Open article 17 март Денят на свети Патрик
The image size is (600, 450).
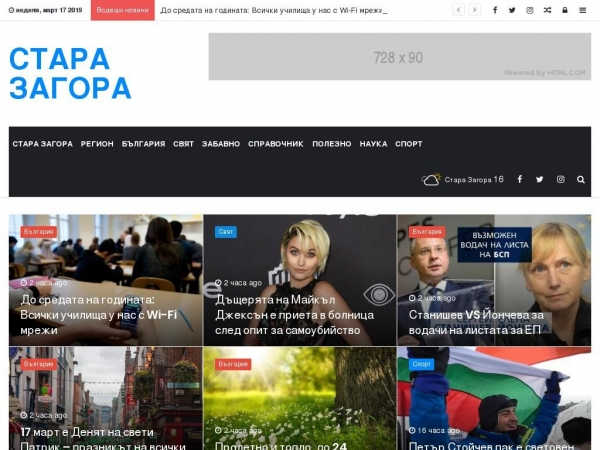click(103, 439)
